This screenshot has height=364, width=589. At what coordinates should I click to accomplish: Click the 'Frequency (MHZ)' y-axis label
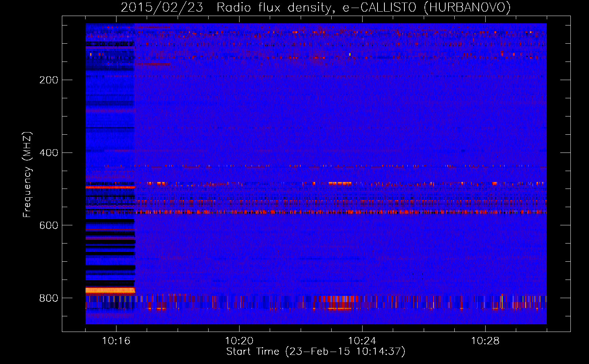[x=27, y=175]
